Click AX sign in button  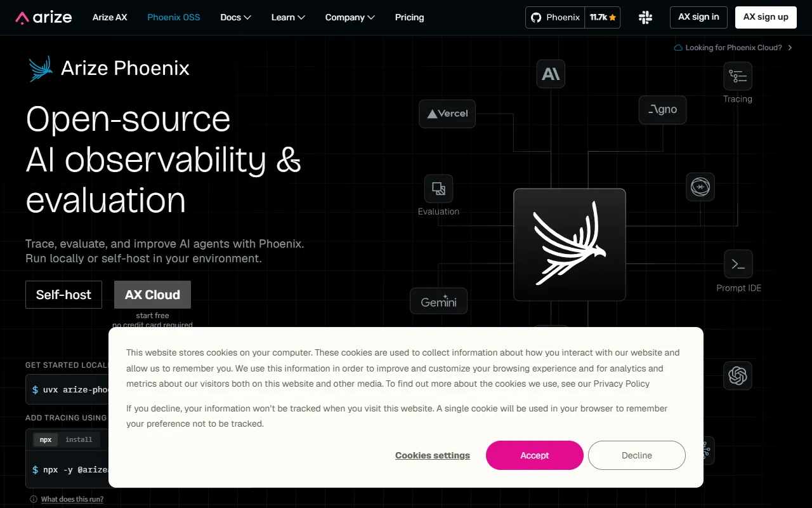tap(698, 17)
